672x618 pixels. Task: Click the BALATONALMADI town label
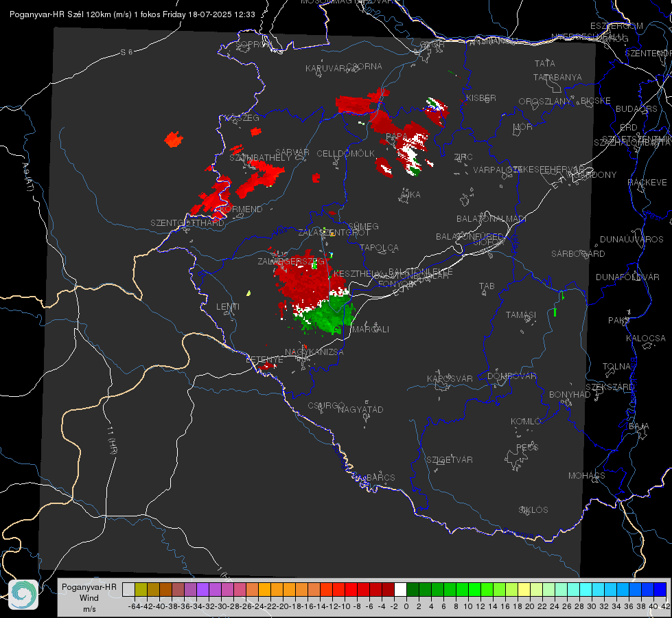point(491,218)
